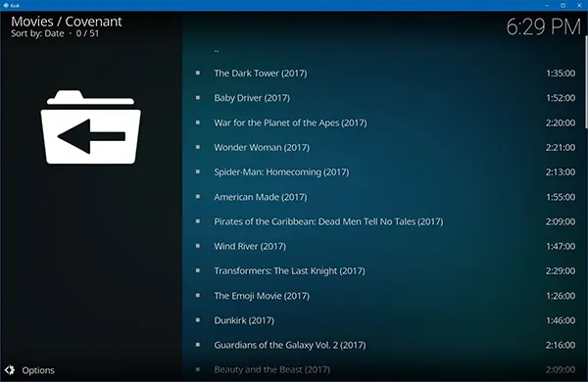Click bullet icon beside Wonder Woman
The width and height of the screenshot is (588, 382).
(198, 147)
